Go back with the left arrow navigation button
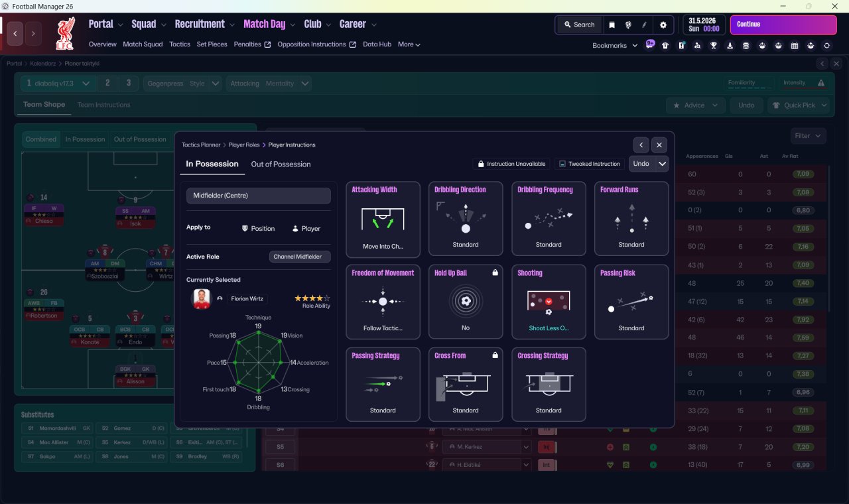 (15, 33)
